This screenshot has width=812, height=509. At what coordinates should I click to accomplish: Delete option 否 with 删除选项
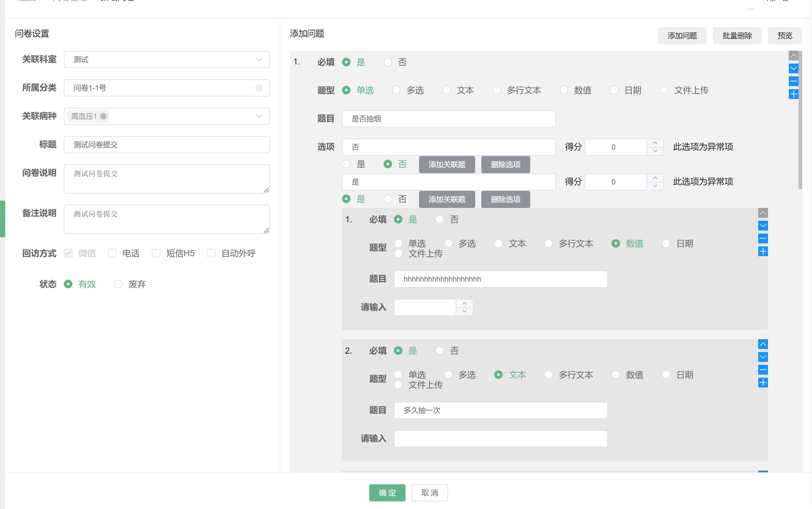505,165
